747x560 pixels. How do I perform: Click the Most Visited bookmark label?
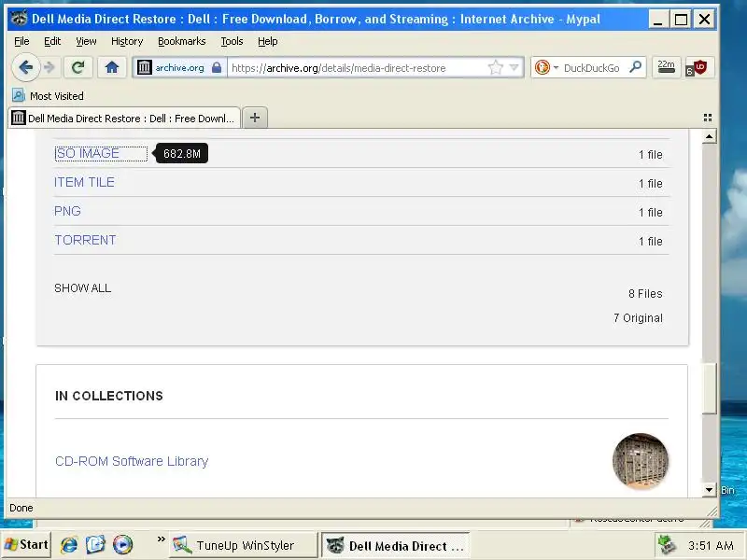(57, 96)
